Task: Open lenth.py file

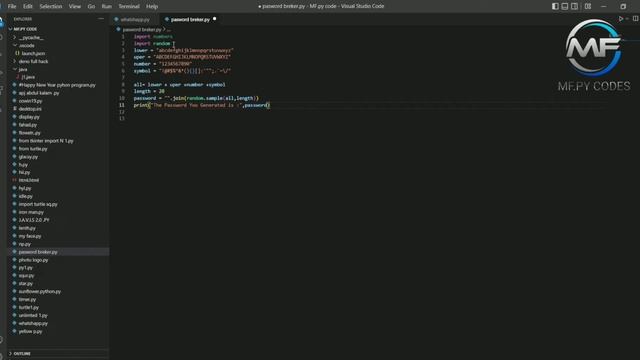Action: pyautogui.click(x=27, y=228)
